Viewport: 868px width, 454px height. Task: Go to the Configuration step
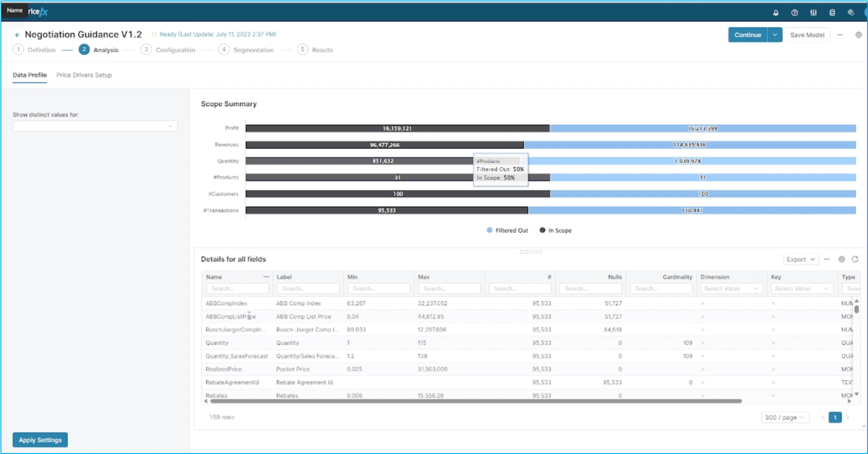(x=175, y=50)
